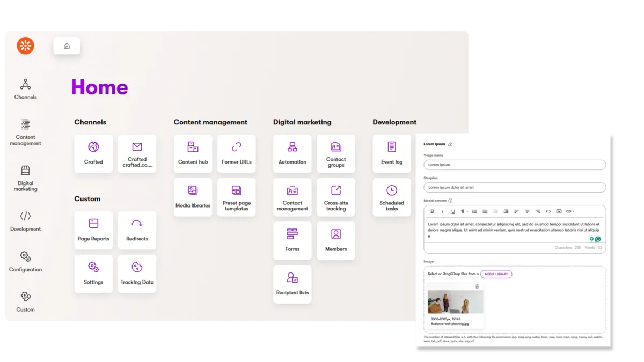Screen dimensions: 644x362
Task: Click the home breadcrumb button
Action: [x=67, y=46]
